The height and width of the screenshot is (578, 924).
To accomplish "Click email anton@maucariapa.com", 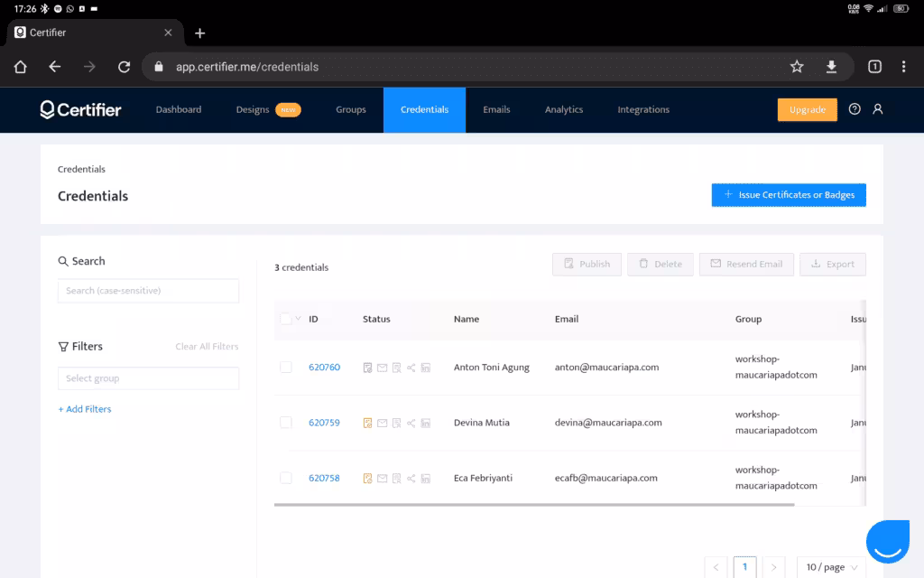I will 606,368.
